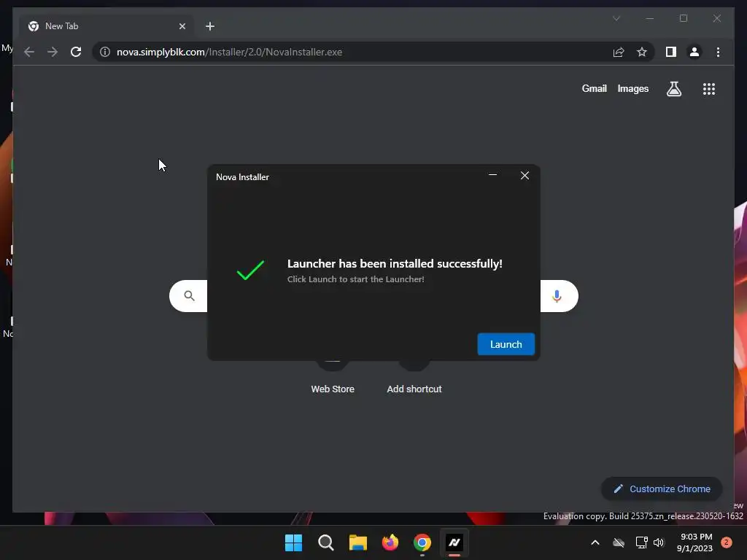Reload the page in Chrome
The image size is (747, 560).
[x=76, y=52]
